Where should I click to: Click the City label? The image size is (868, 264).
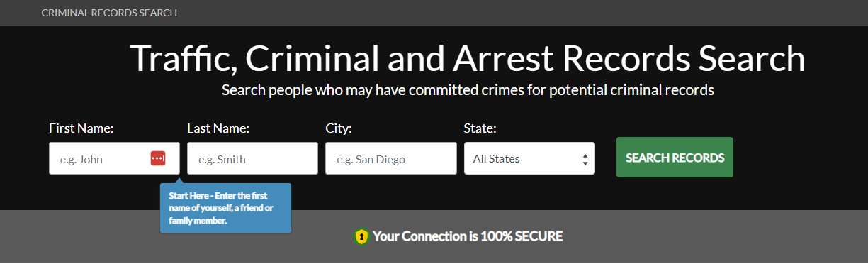click(x=339, y=128)
